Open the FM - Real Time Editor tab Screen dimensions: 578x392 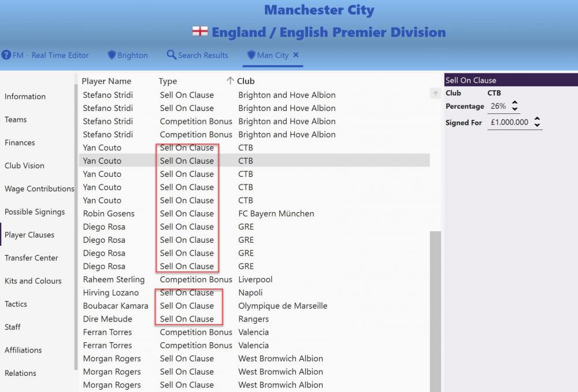point(45,55)
